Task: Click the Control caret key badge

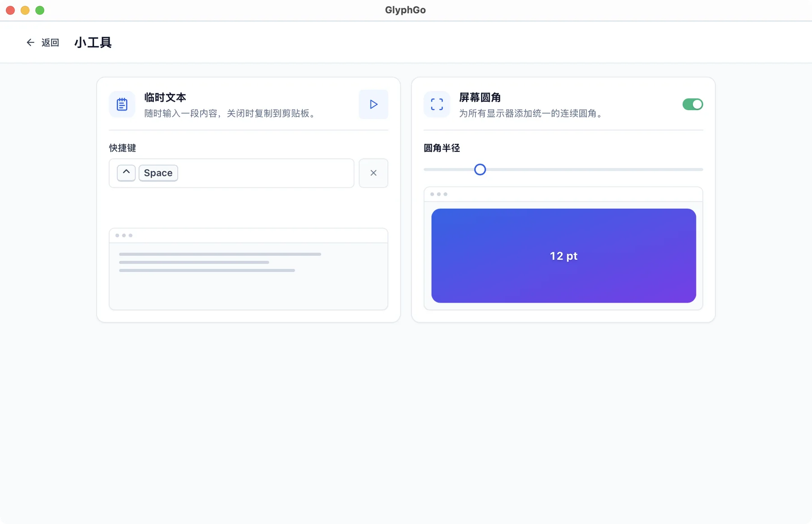Action: tap(126, 173)
